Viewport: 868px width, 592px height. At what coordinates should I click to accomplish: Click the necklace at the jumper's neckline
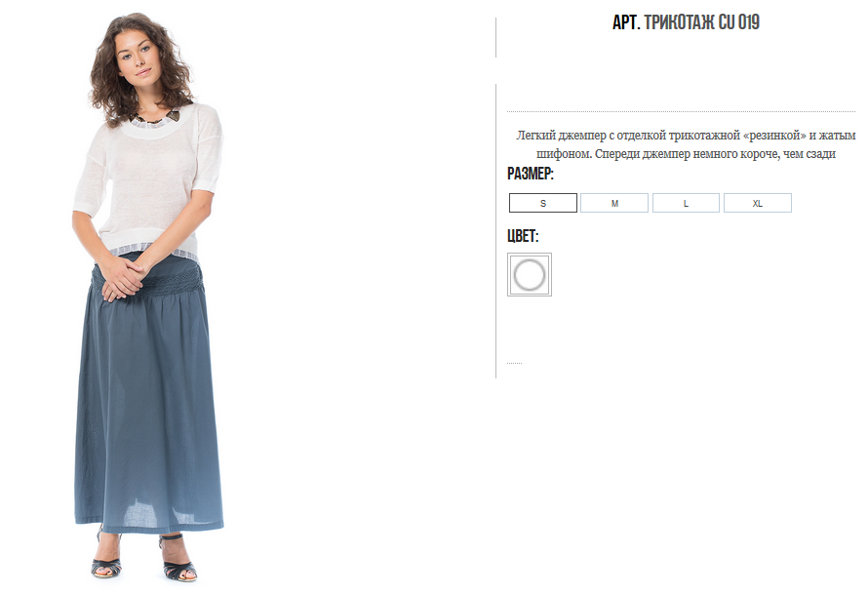click(156, 117)
